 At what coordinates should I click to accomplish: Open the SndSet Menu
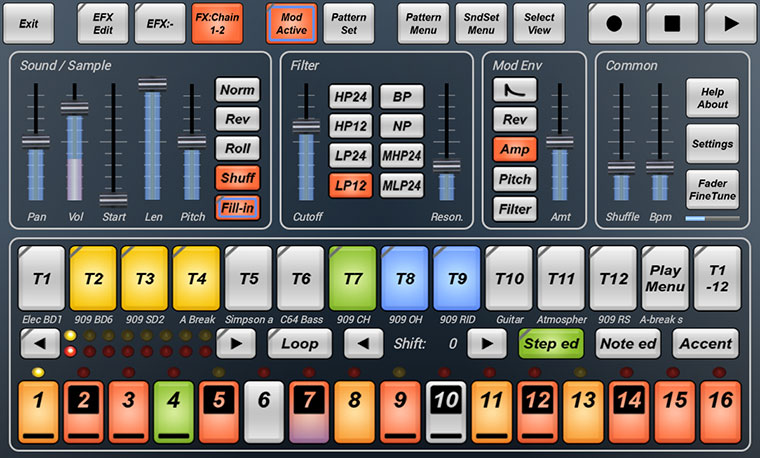pyautogui.click(x=482, y=22)
